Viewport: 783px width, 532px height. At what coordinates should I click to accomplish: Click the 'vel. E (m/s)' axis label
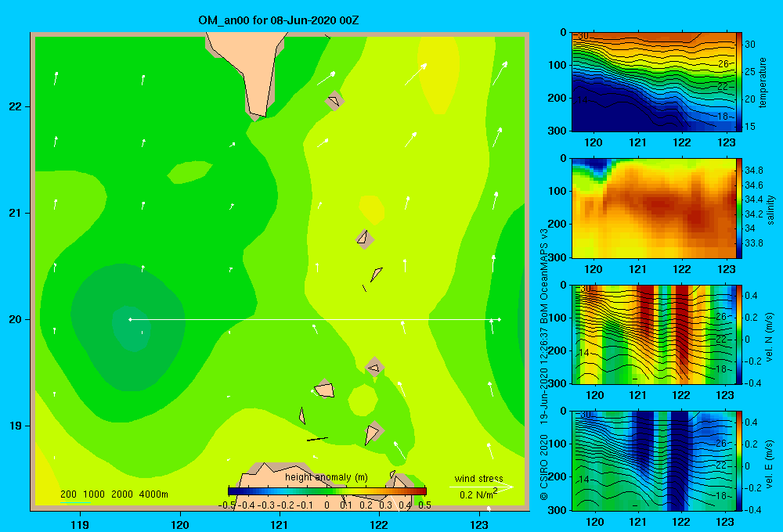(770, 464)
